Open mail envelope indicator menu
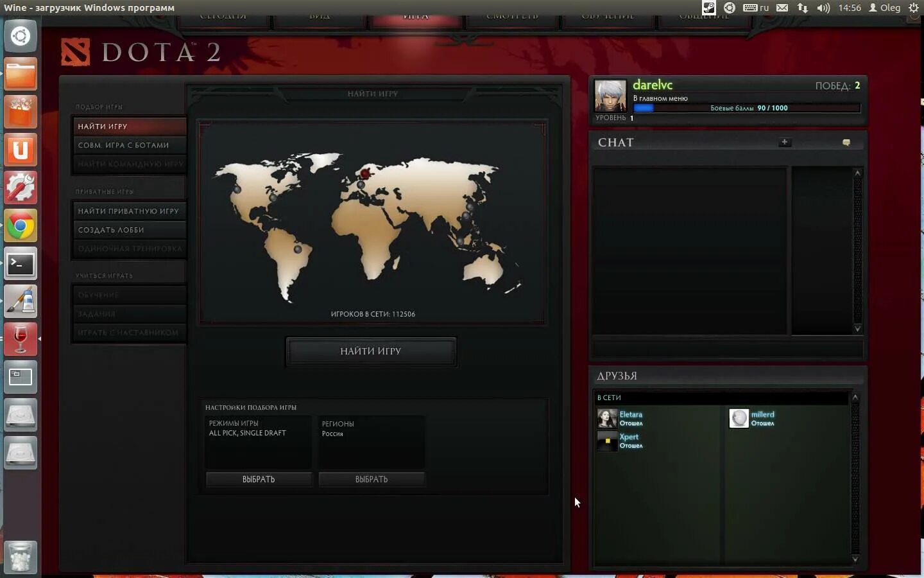 [782, 8]
